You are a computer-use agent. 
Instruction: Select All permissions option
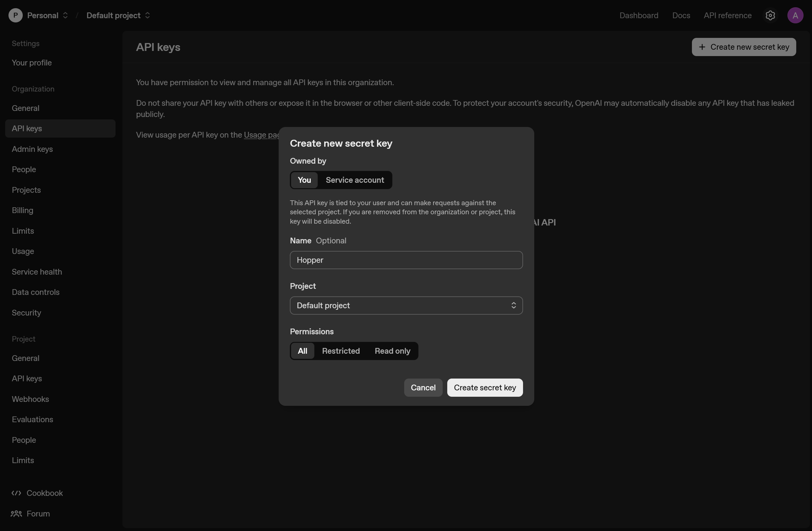pyautogui.click(x=303, y=351)
